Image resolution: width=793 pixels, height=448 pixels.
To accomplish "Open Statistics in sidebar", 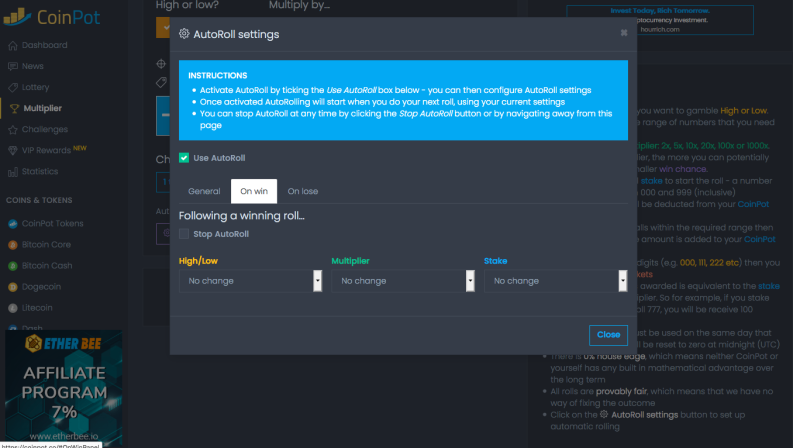I will [x=40, y=171].
